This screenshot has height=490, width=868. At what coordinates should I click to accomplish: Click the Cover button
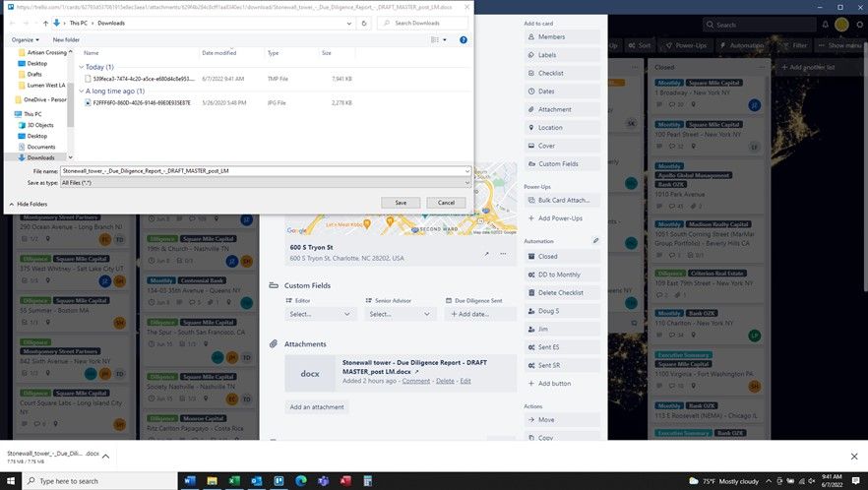[x=562, y=146]
